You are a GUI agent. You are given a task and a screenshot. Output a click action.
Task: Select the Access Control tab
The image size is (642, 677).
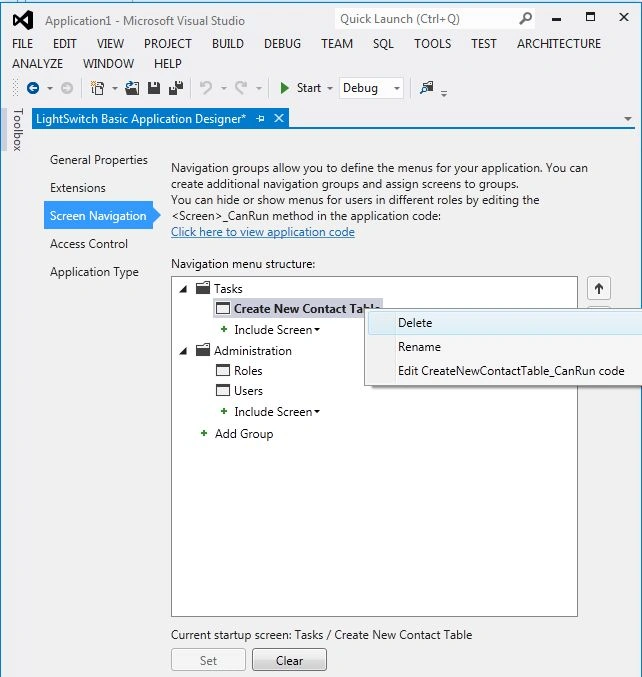pyautogui.click(x=89, y=244)
